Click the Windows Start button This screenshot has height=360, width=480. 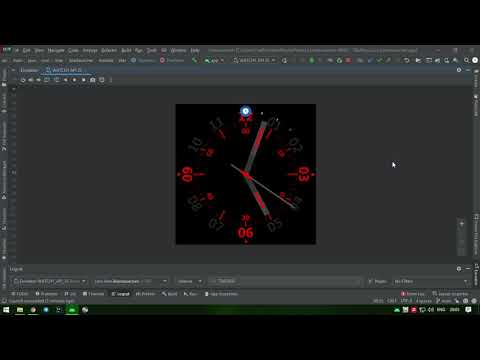(6, 310)
